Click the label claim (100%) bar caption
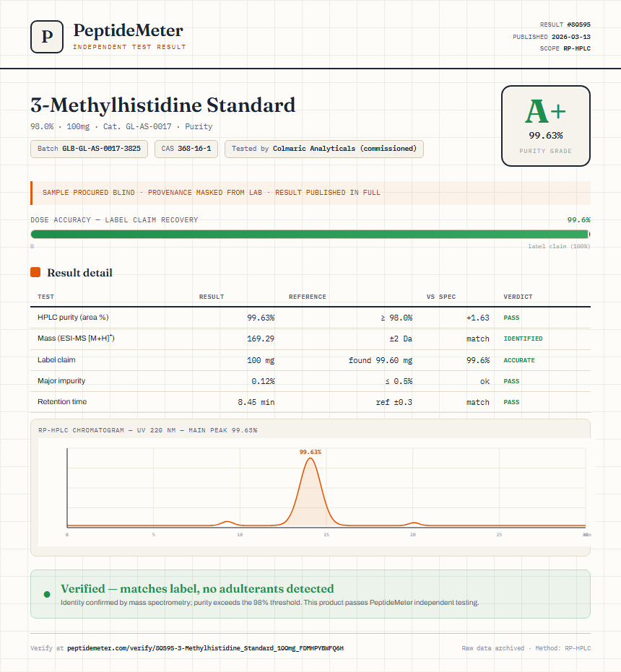 click(x=559, y=246)
